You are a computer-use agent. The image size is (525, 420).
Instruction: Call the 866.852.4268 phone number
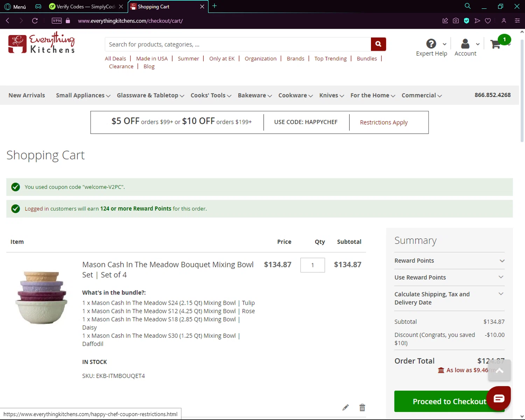tap(492, 95)
